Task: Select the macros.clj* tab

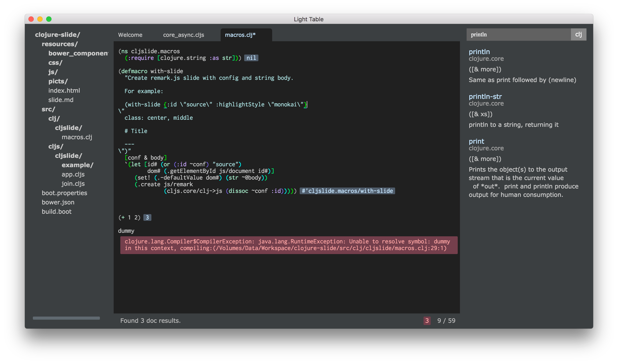Action: (x=246, y=35)
